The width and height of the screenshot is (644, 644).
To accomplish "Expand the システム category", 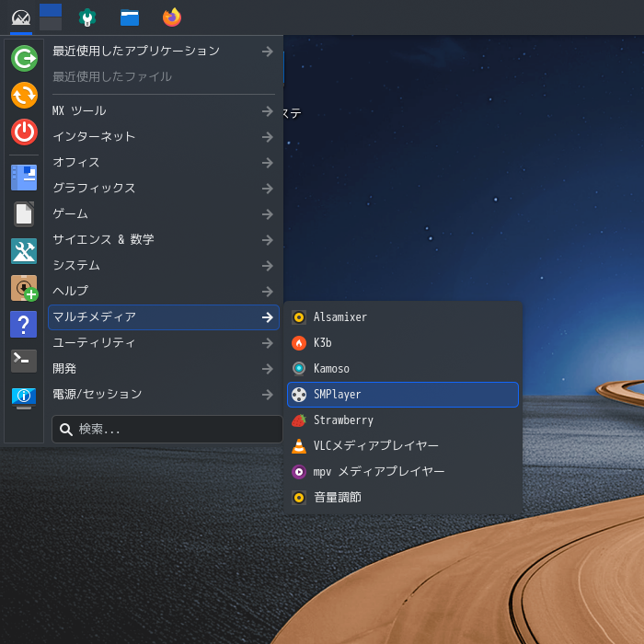I will pyautogui.click(x=163, y=266).
